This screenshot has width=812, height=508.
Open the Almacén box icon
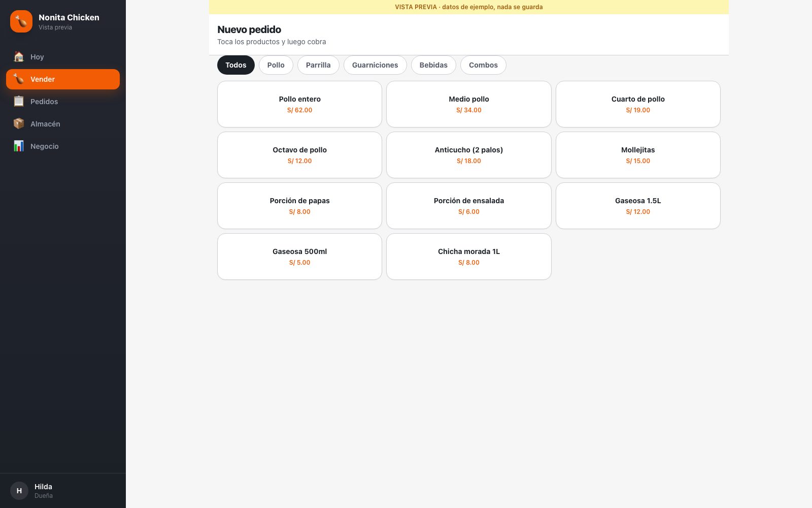click(x=19, y=124)
